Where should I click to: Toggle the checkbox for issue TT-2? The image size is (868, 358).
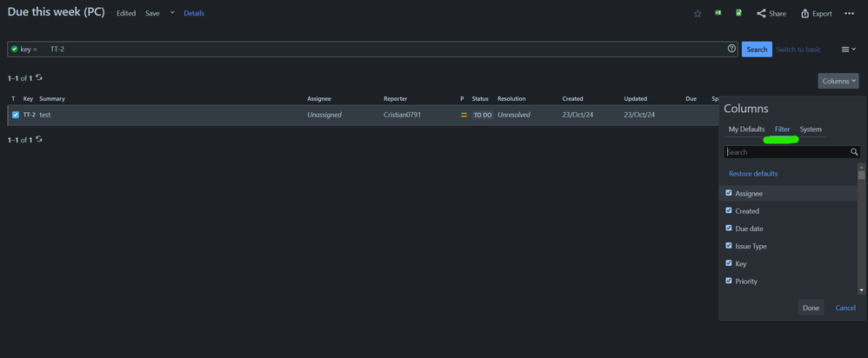coord(16,115)
